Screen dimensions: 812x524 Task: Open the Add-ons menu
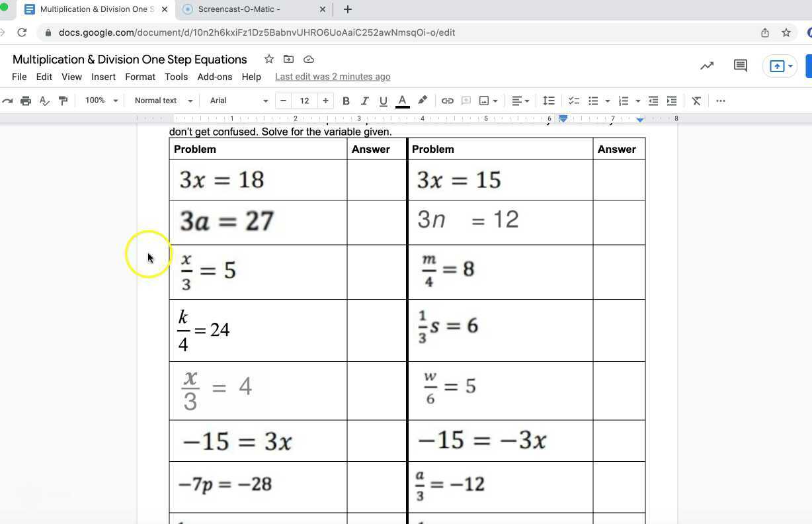[x=215, y=77]
